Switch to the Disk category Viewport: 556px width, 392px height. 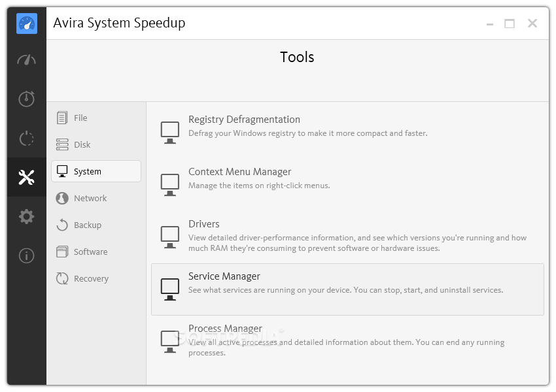(x=82, y=145)
